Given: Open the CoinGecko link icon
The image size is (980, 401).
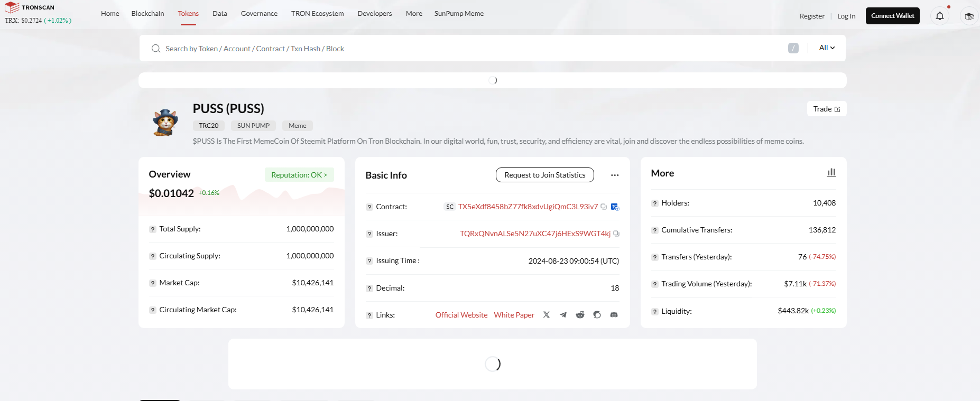Looking at the screenshot, I should [x=597, y=315].
